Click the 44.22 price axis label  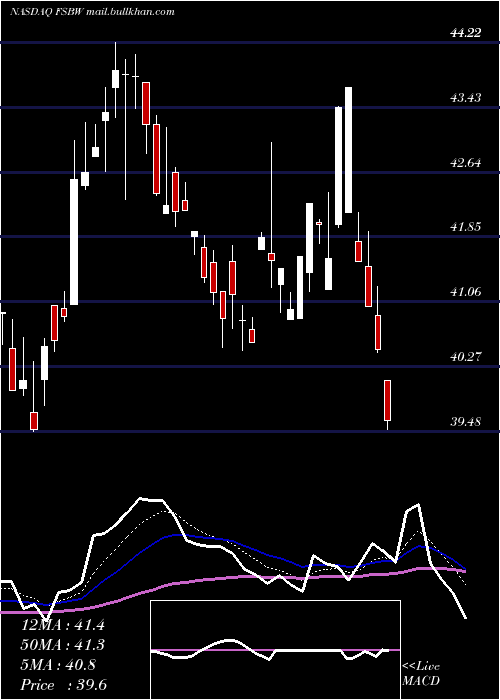click(x=466, y=33)
